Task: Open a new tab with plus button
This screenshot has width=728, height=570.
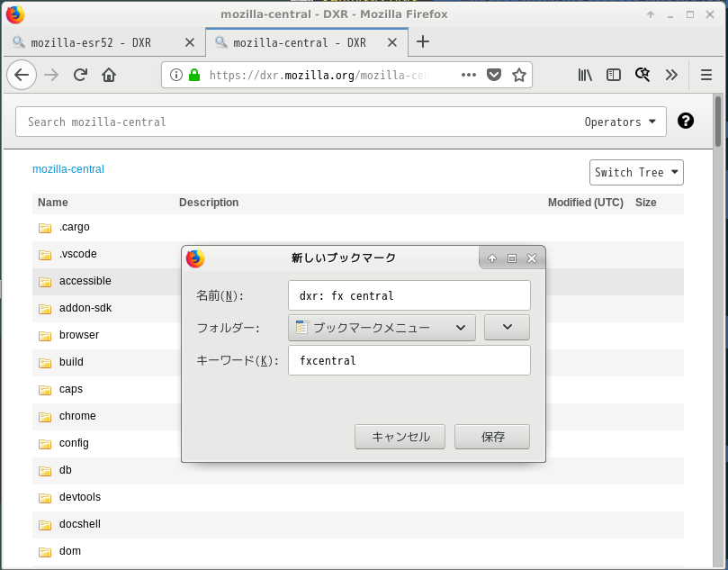Action: tap(423, 41)
